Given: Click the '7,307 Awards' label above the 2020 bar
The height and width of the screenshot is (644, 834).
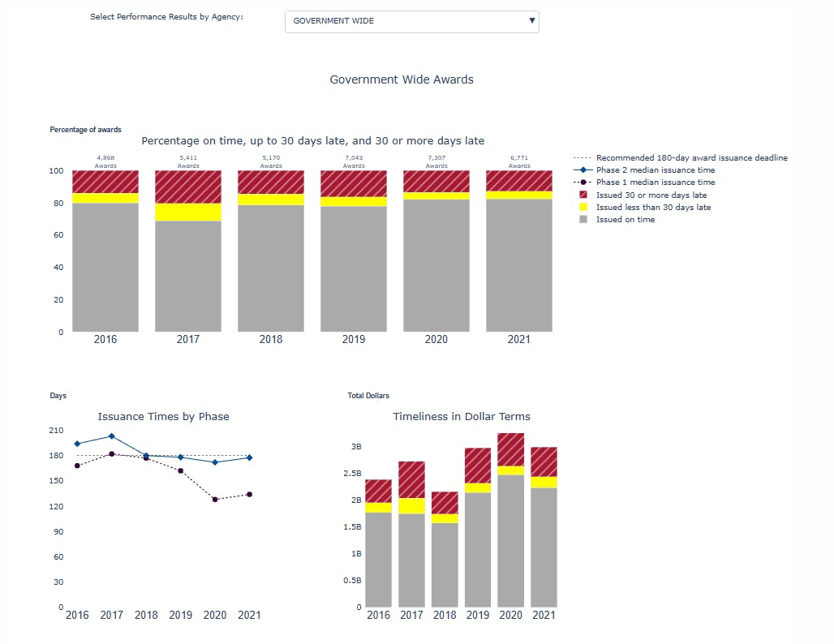Looking at the screenshot, I should [436, 161].
